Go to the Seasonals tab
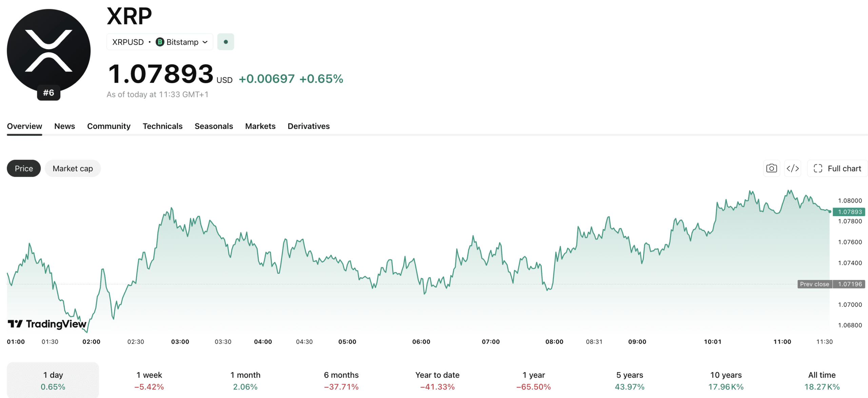868x398 pixels. pos(214,126)
